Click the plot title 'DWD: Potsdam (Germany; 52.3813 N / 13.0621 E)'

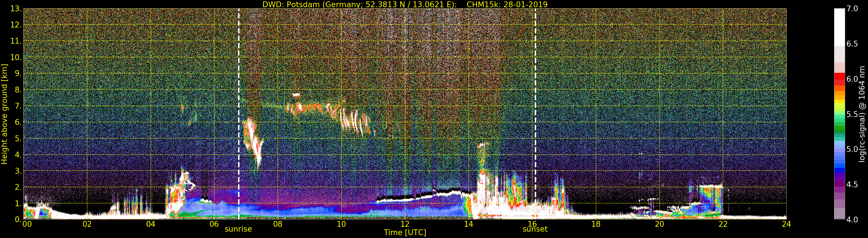tap(360, 4)
